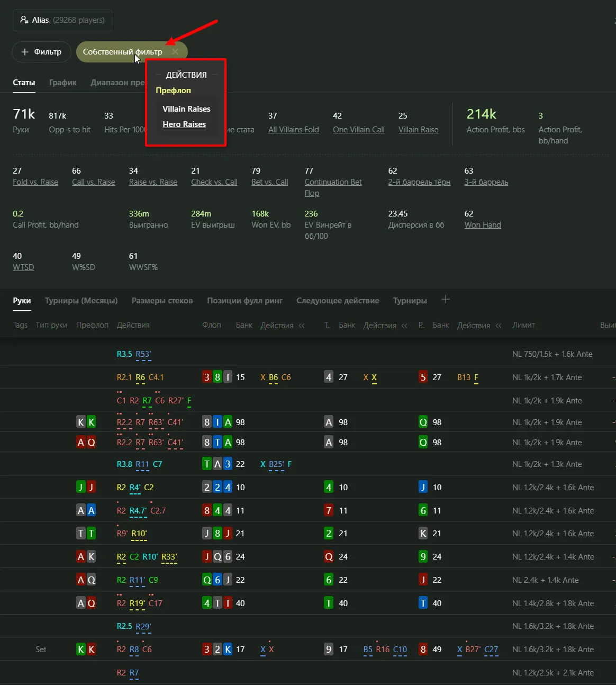
Task: Select Hero Raises in the popup
Action: tap(184, 124)
